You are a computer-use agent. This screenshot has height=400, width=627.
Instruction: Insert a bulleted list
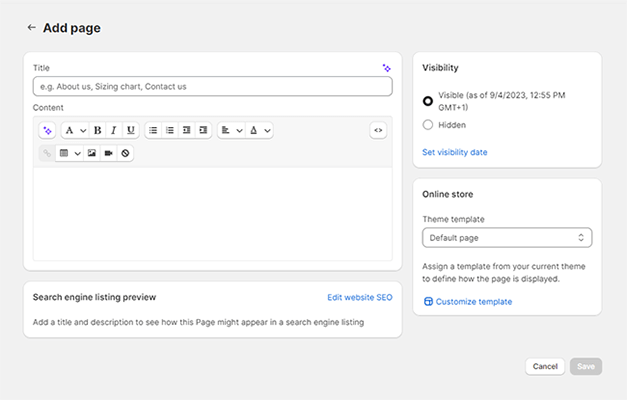pos(153,130)
